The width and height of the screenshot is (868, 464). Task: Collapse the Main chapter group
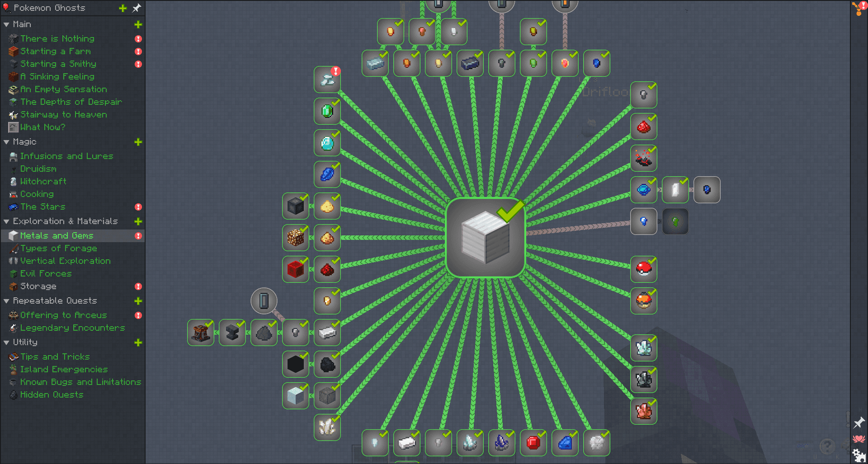click(x=6, y=24)
